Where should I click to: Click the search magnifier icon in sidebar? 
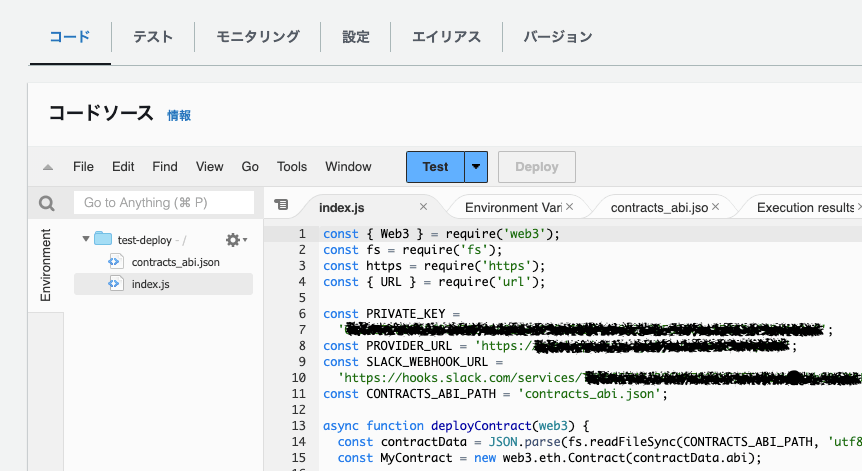click(x=47, y=203)
